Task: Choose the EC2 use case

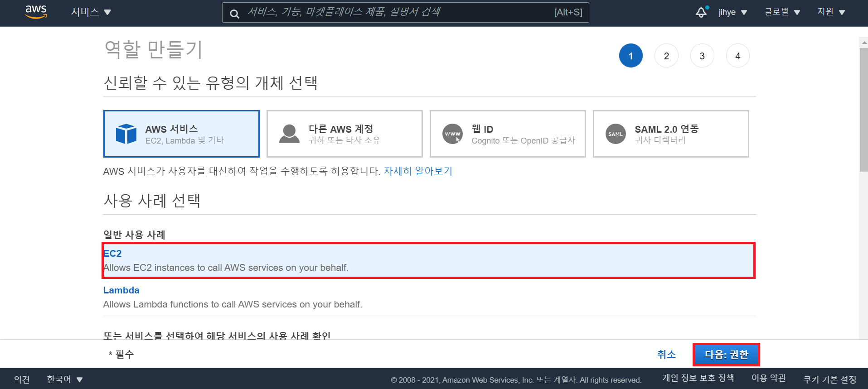Action: (429, 260)
